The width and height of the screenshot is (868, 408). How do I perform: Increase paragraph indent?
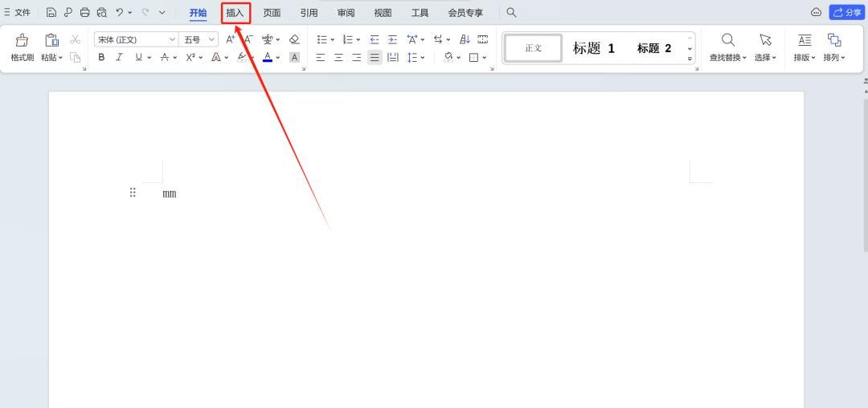(392, 39)
